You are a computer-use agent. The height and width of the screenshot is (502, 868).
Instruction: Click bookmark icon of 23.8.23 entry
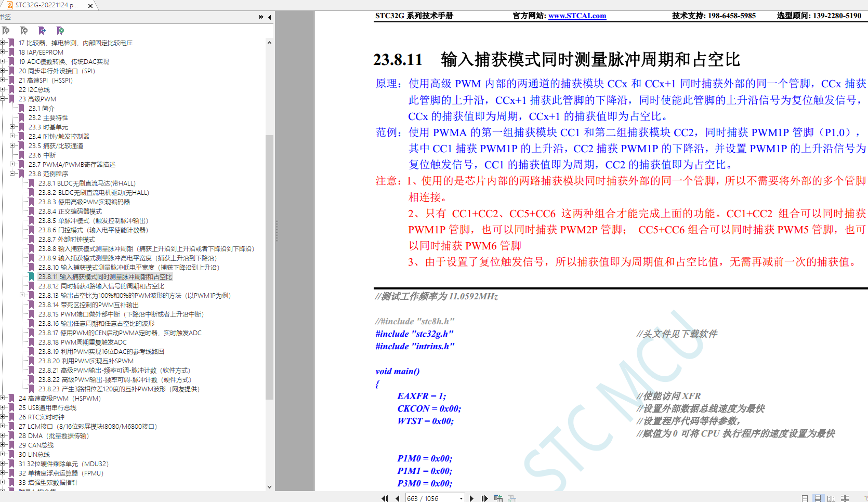(31, 389)
